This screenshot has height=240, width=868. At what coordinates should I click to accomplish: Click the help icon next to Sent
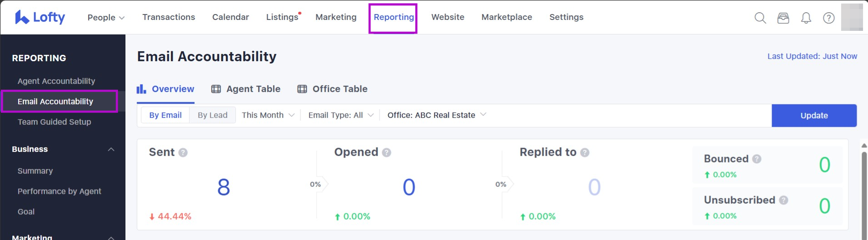[183, 152]
